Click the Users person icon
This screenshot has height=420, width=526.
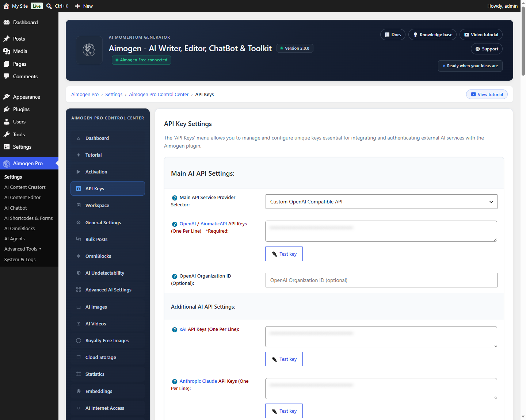pos(7,122)
